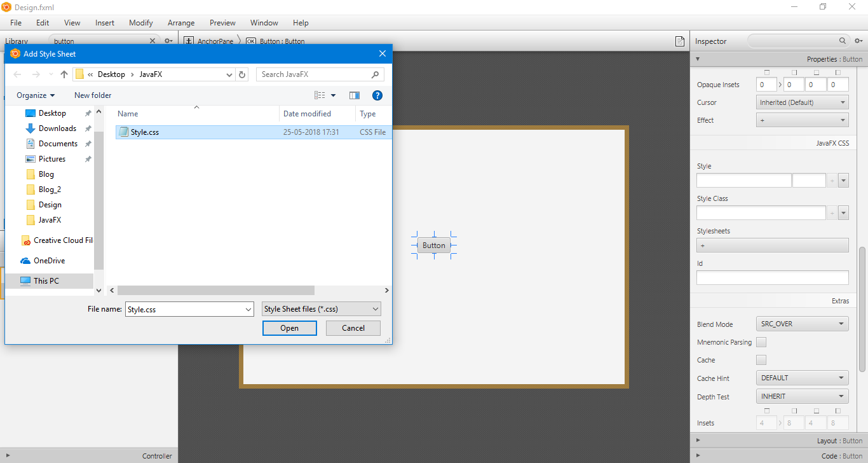Open the Cursor dropdown in Properties
Image resolution: width=868 pixels, height=463 pixels.
[x=802, y=102]
